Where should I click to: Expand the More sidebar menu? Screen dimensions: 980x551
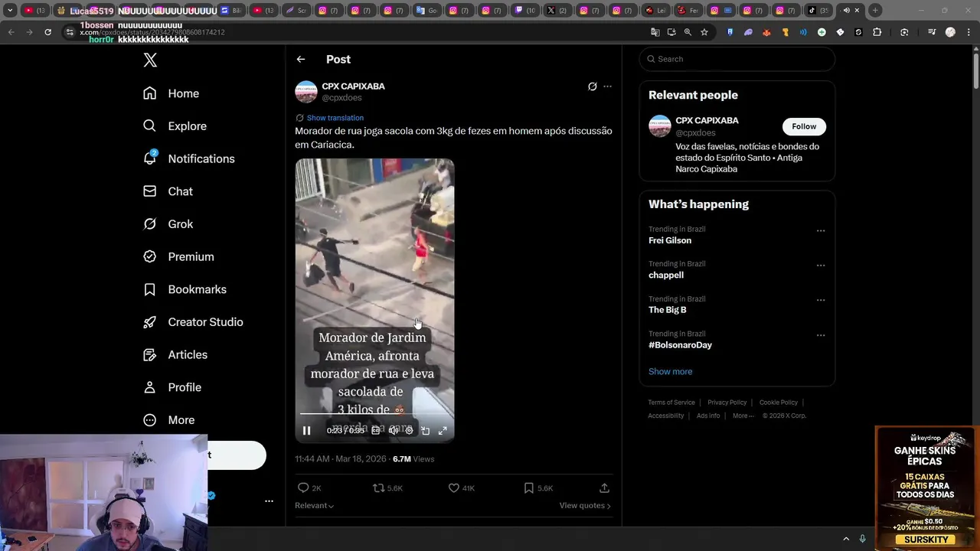pyautogui.click(x=169, y=420)
